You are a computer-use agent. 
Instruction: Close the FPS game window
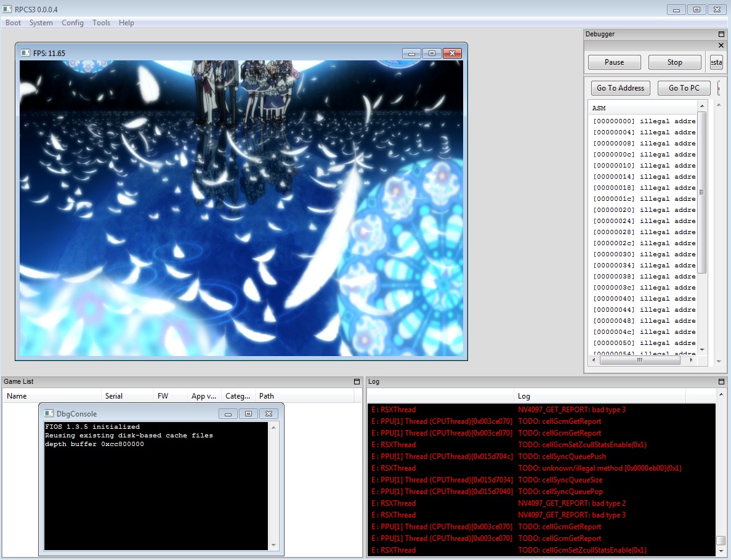click(x=452, y=54)
